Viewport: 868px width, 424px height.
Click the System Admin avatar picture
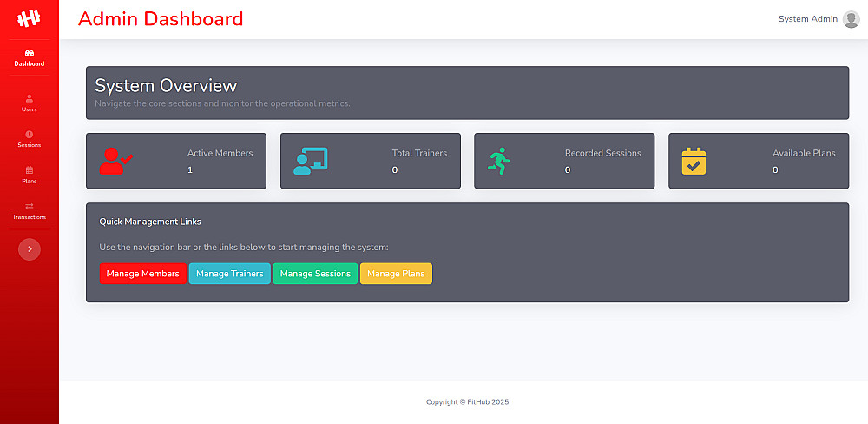[851, 19]
